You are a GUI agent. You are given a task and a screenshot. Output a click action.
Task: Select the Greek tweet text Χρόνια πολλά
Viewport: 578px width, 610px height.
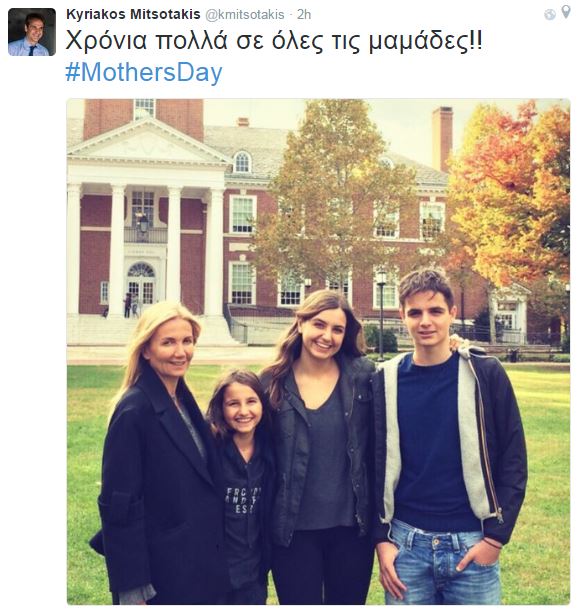point(146,41)
